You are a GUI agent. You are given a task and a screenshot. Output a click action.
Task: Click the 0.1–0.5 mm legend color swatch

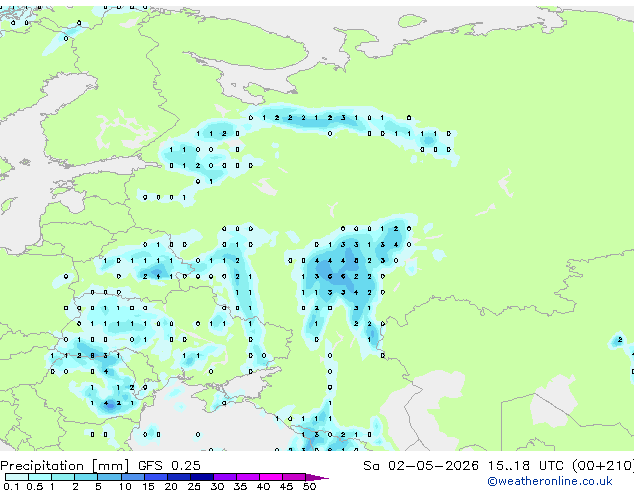coord(17,477)
